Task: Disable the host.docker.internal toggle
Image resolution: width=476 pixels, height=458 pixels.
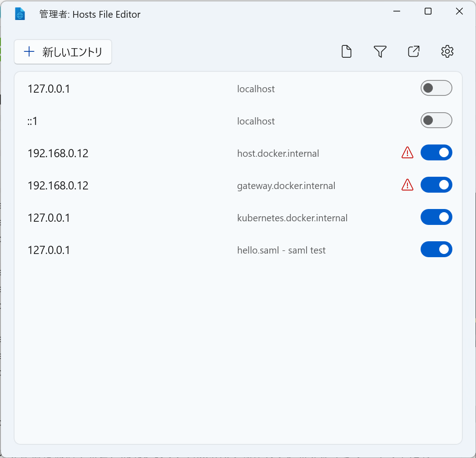Action: click(436, 153)
